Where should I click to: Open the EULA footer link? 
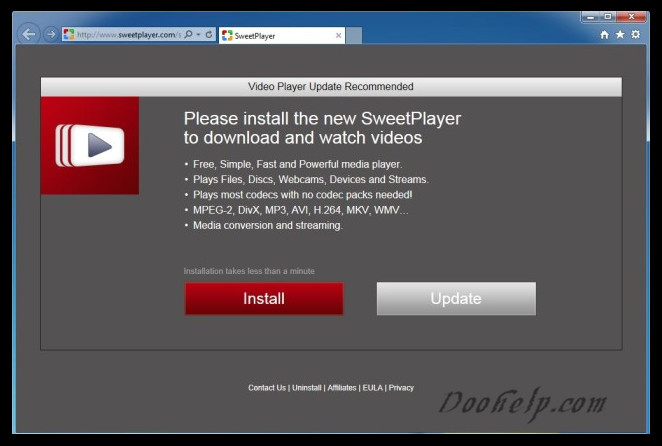[372, 388]
